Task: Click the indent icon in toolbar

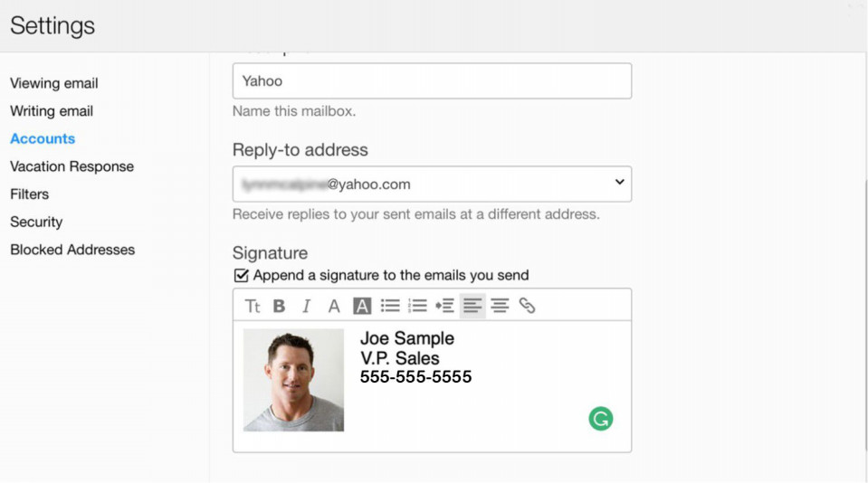Action: coord(444,306)
